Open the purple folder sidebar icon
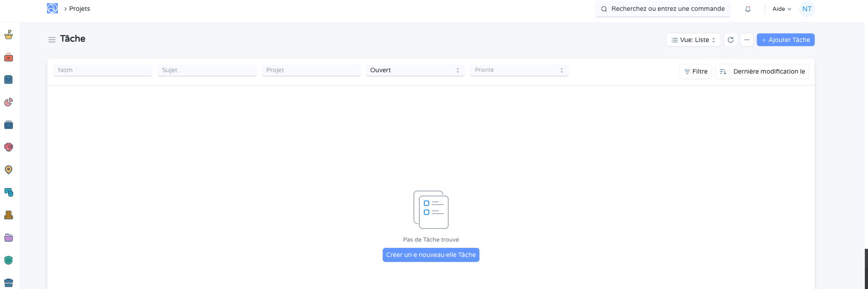Viewport: 868px width, 289px height. click(x=9, y=238)
